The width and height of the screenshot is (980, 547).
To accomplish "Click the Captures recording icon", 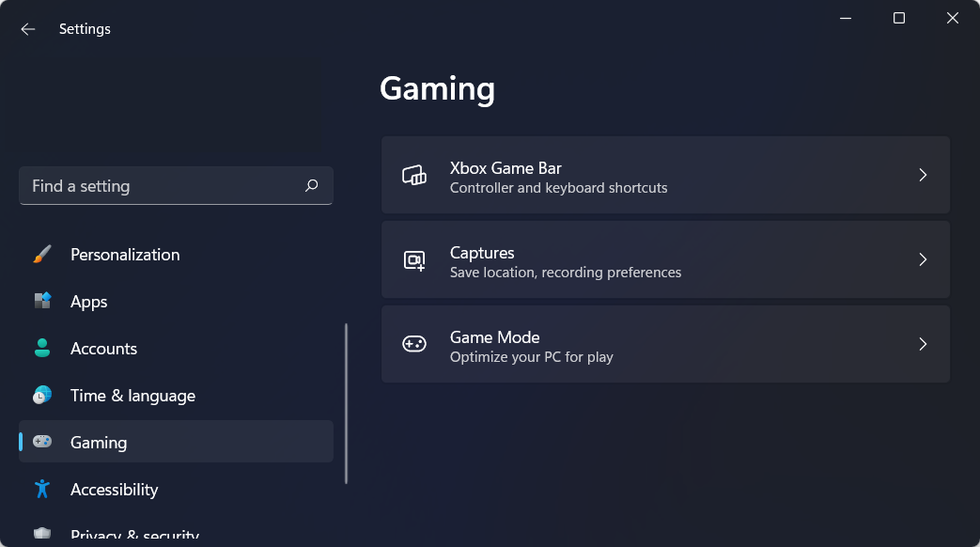I will [x=414, y=260].
